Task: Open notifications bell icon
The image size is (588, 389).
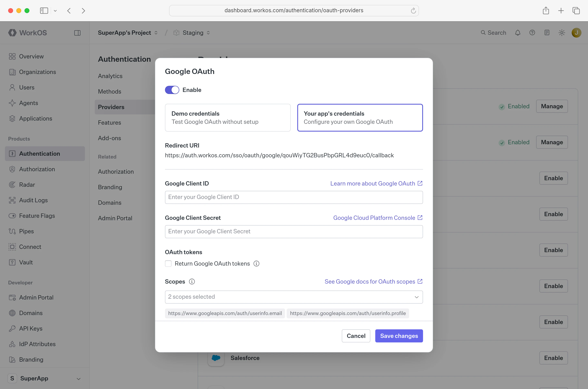Action: pyautogui.click(x=518, y=33)
